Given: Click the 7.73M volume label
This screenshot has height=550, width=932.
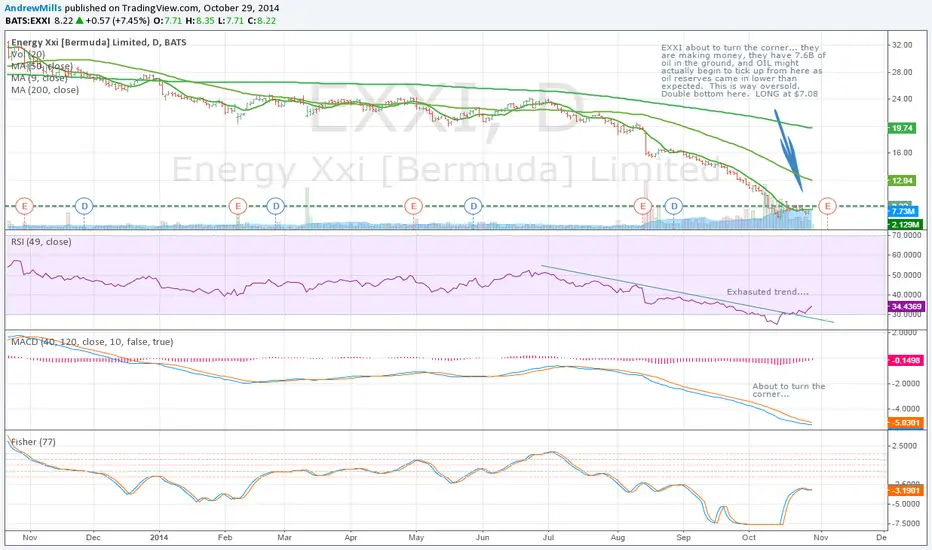Looking at the screenshot, I should (x=903, y=212).
